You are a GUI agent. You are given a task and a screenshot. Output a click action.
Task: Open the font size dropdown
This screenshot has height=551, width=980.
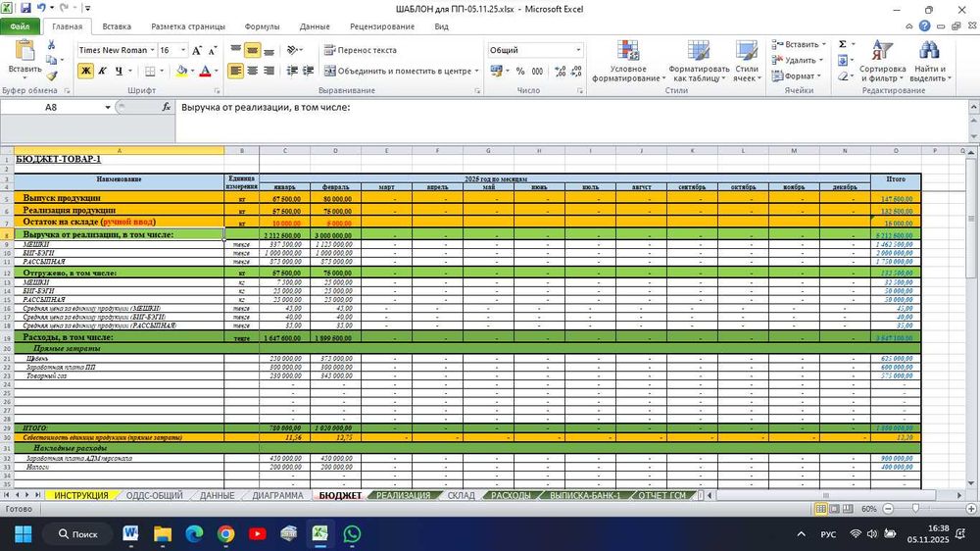pyautogui.click(x=183, y=50)
